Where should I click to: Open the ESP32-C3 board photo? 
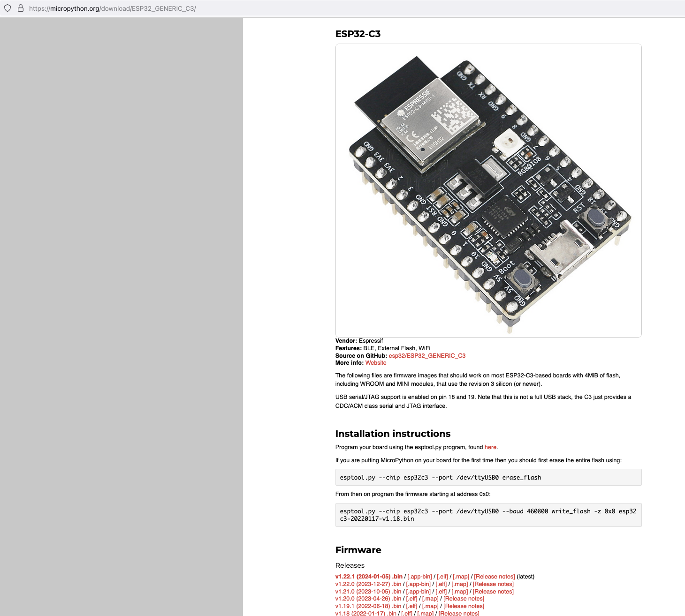(488, 190)
